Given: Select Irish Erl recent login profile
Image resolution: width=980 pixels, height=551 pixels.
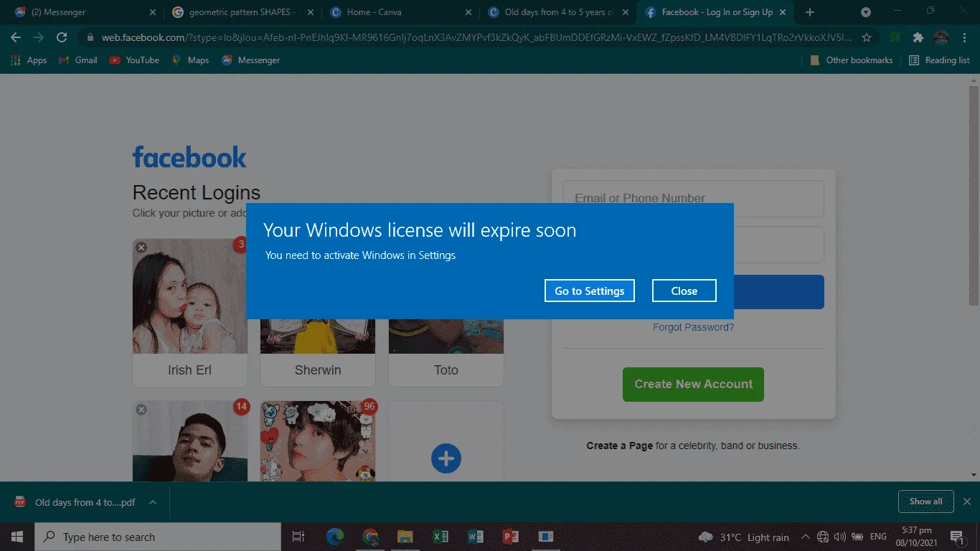Looking at the screenshot, I should pos(190,313).
